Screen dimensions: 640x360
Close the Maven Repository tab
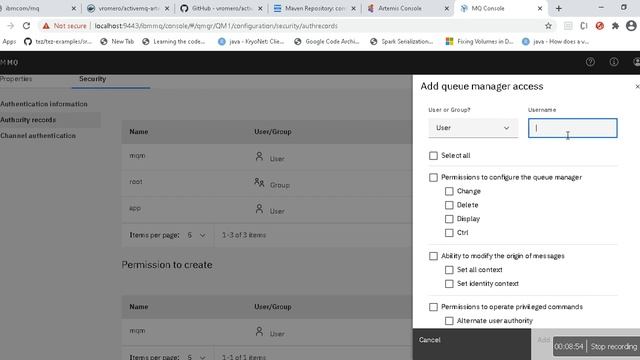(353, 8)
